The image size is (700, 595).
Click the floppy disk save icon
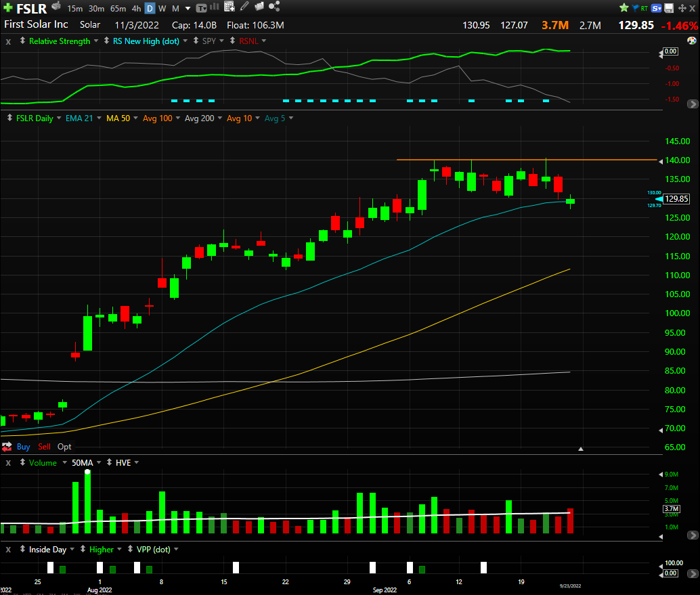point(669,8)
